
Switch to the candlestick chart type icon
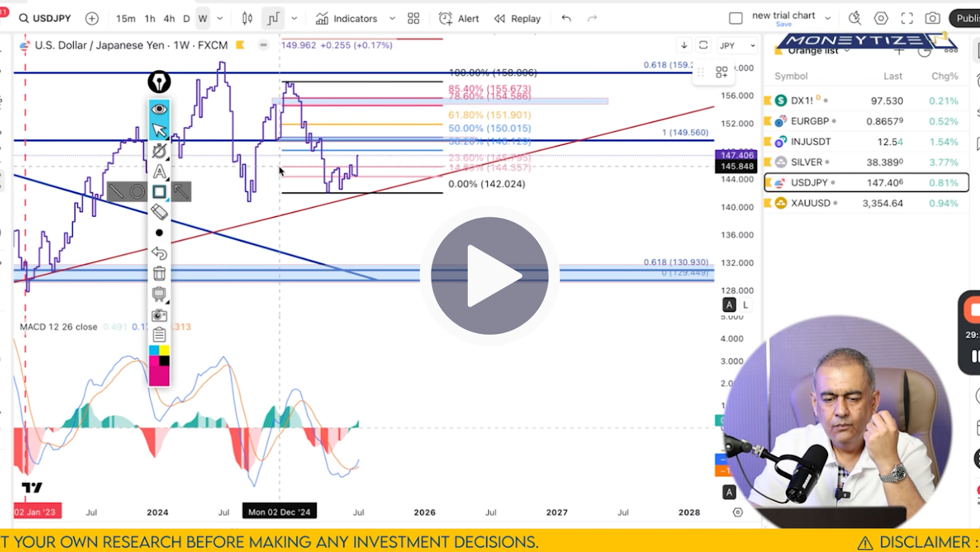click(x=247, y=18)
